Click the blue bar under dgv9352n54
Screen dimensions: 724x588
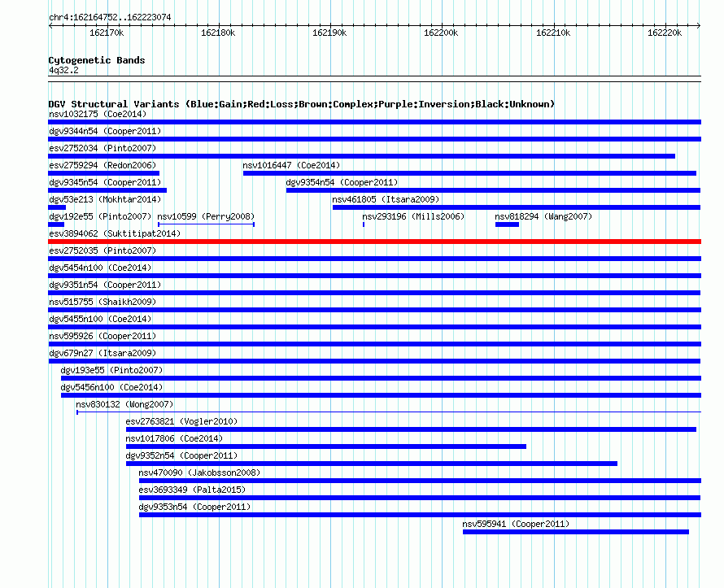(372, 464)
